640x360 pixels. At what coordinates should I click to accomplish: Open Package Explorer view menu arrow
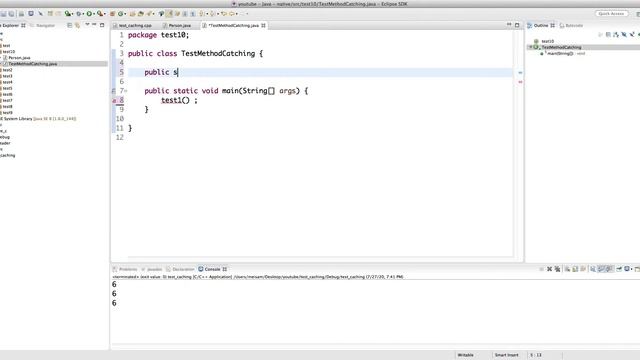[87, 25]
